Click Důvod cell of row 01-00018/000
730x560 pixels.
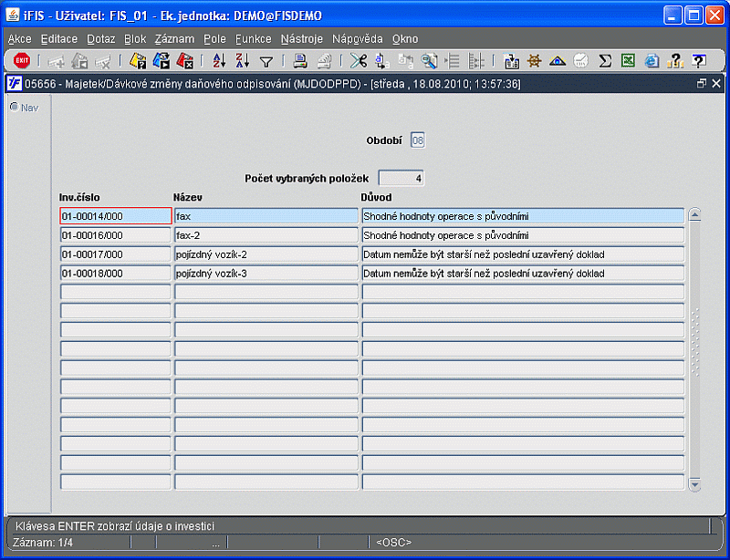tap(523, 274)
